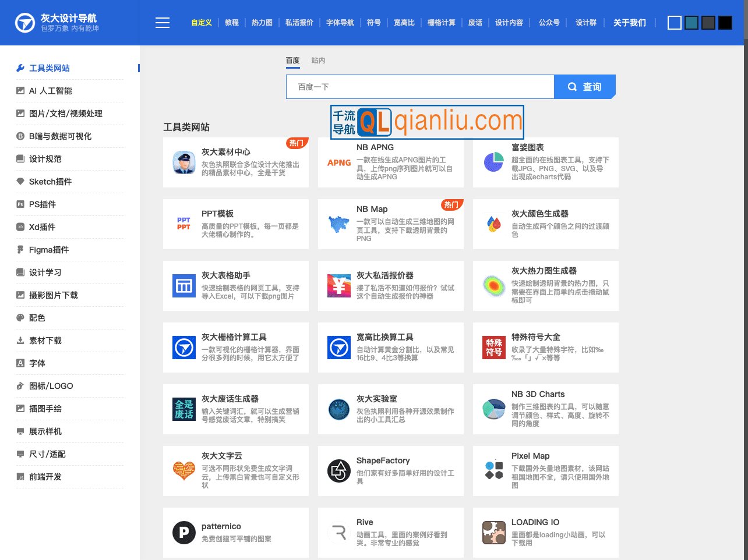Screen dimensions: 748x560
Task: Switch to the 百度 search tab
Action: (292, 60)
